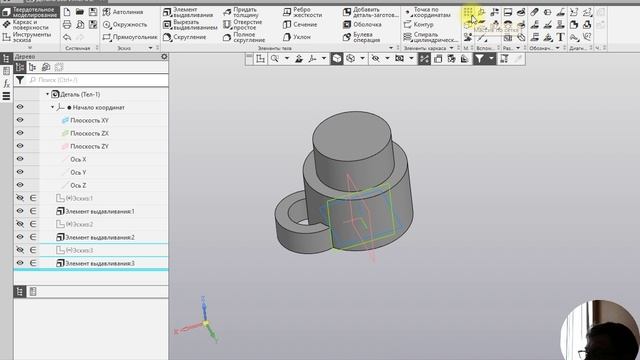Screen dimensions: 640x360
Task: Choose Полное скругление command
Action: point(244,37)
